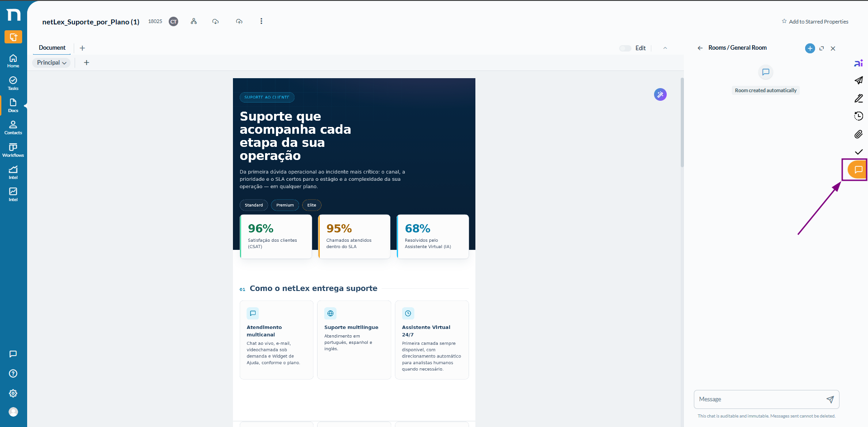Screen dimensions: 868x427
Task: Click the document number 18025
Action: (155, 22)
